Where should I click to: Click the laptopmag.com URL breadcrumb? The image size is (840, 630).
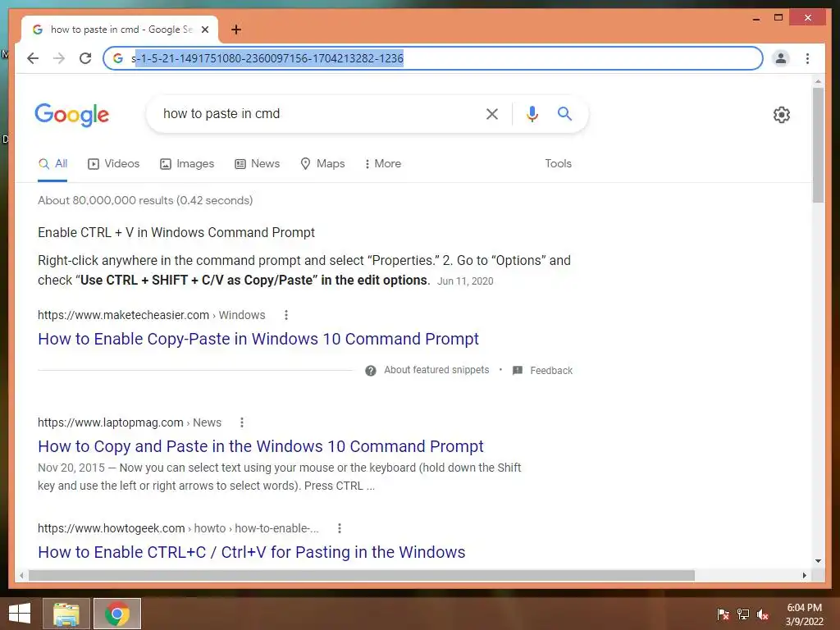[129, 422]
